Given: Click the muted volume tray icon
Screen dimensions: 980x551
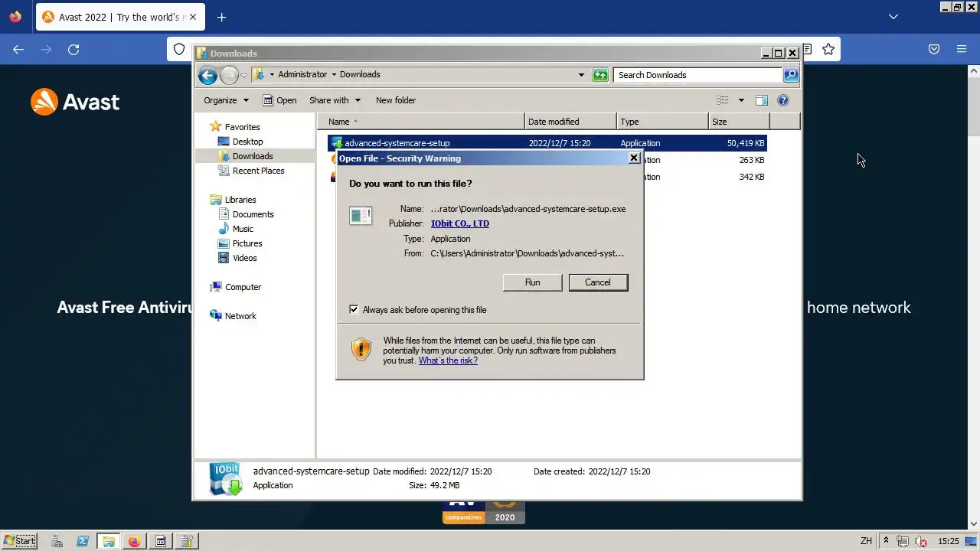Looking at the screenshot, I should coord(921,541).
